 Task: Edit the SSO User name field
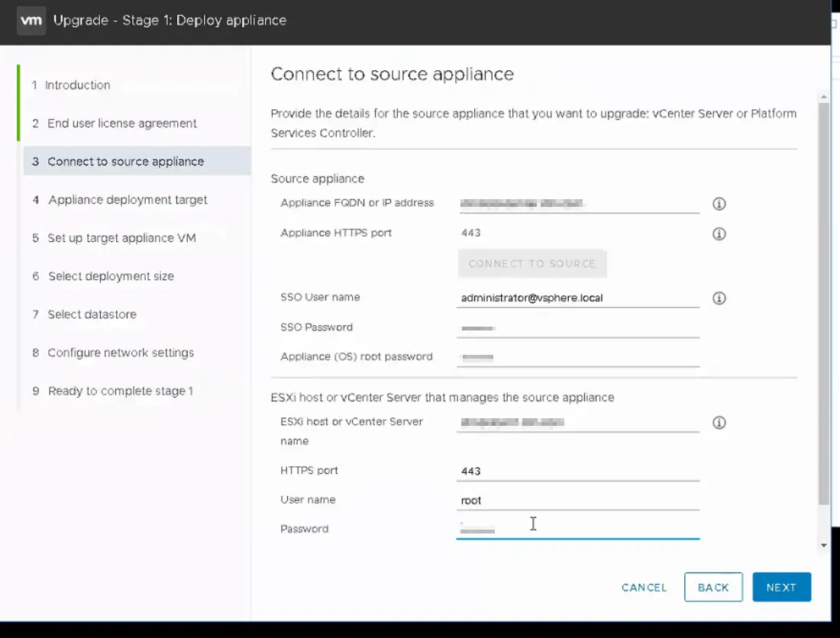point(578,298)
